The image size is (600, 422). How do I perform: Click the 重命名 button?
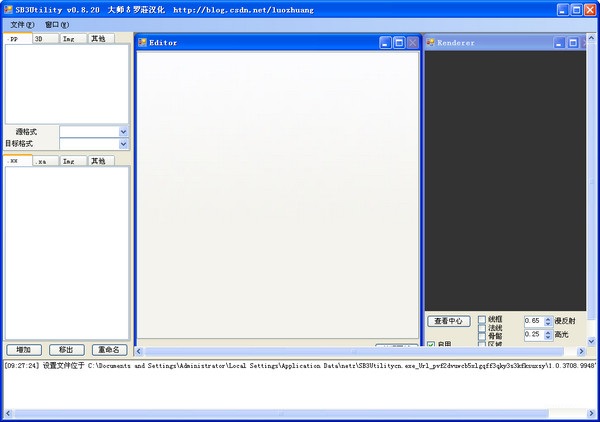point(109,350)
